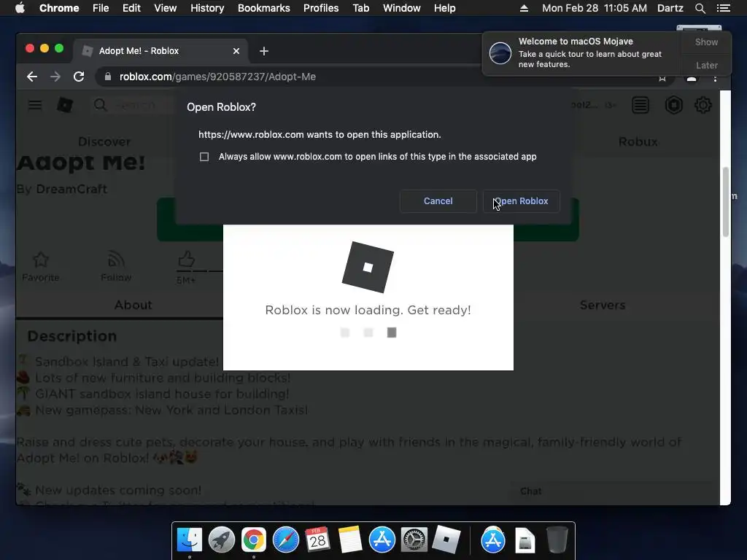Open the Chrome app menu
Screen dimensions: 747x560
click(59, 8)
